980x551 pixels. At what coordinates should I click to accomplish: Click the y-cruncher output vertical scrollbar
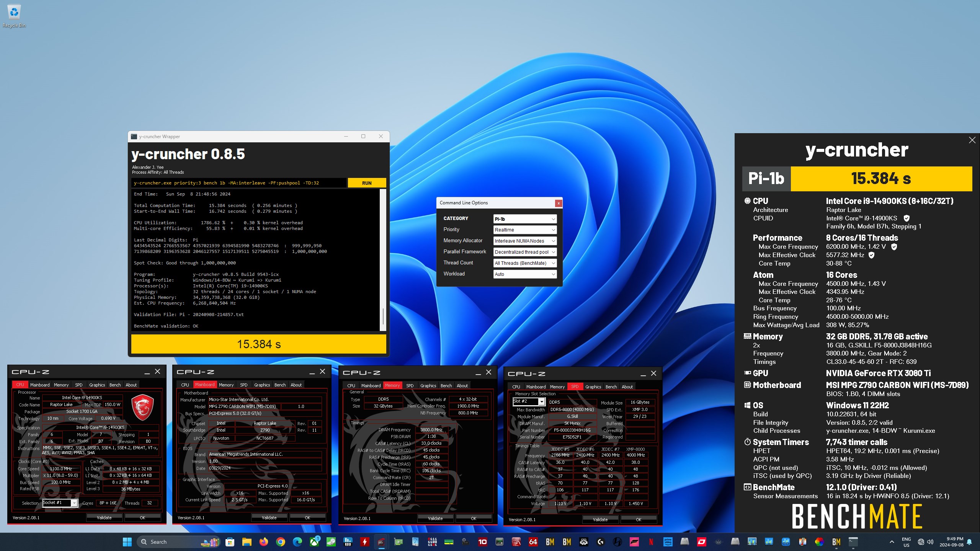[383, 260]
